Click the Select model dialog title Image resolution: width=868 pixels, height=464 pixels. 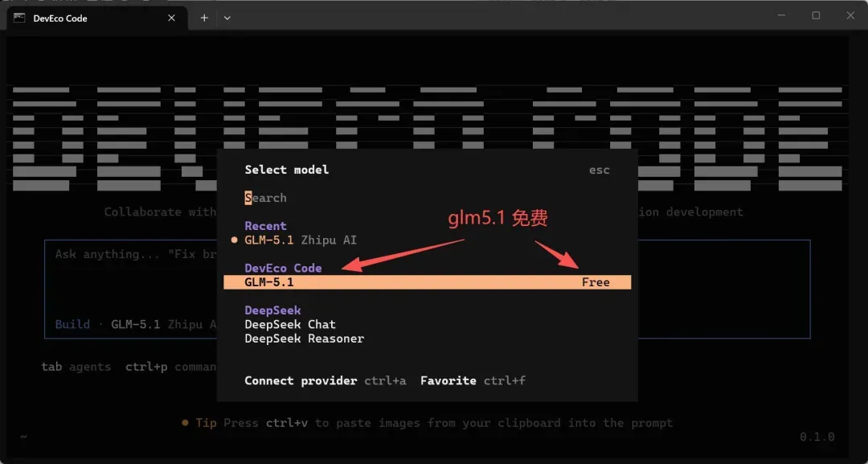[x=287, y=170]
